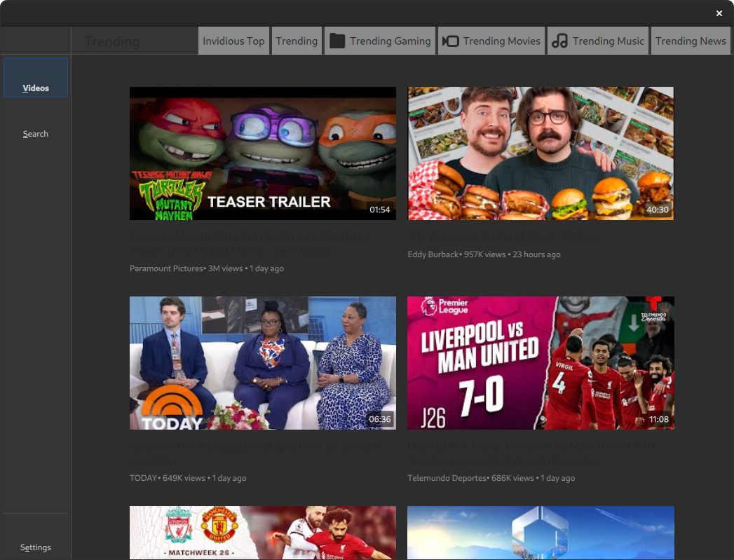Open the Matchweek 26 video thumbnail
This screenshot has width=734, height=560.
(263, 533)
